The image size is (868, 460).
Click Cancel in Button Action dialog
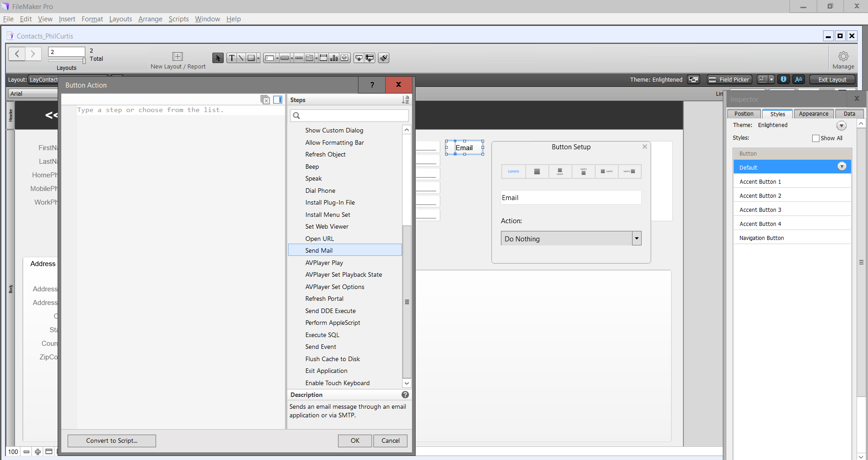point(390,440)
